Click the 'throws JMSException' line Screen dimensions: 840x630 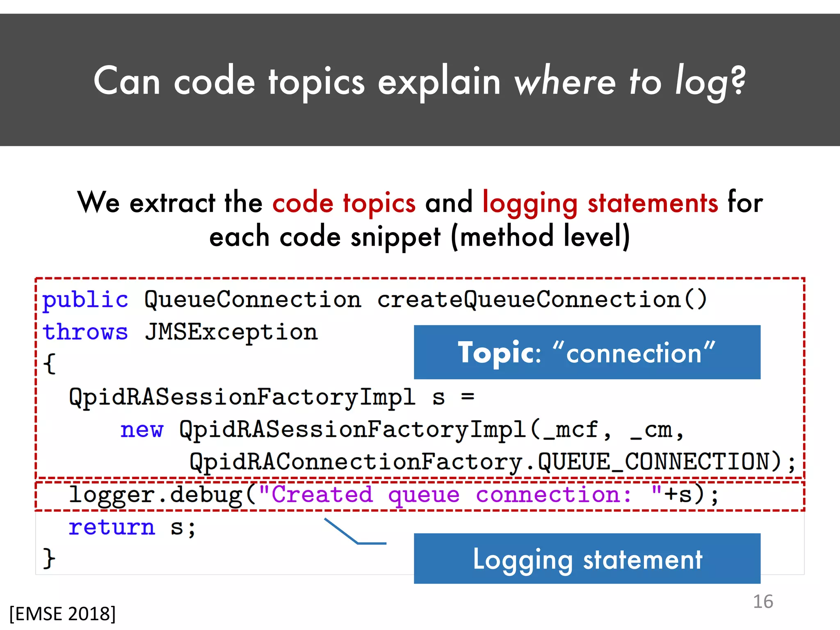click(x=180, y=332)
